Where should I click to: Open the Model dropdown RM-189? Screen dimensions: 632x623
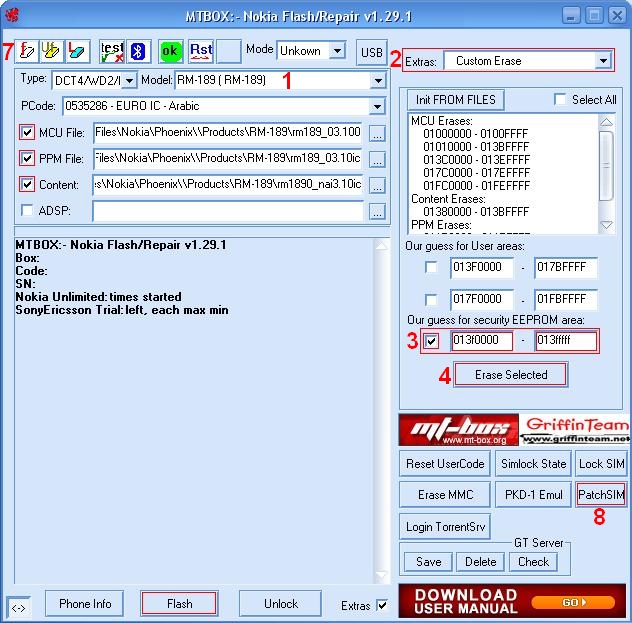click(378, 81)
